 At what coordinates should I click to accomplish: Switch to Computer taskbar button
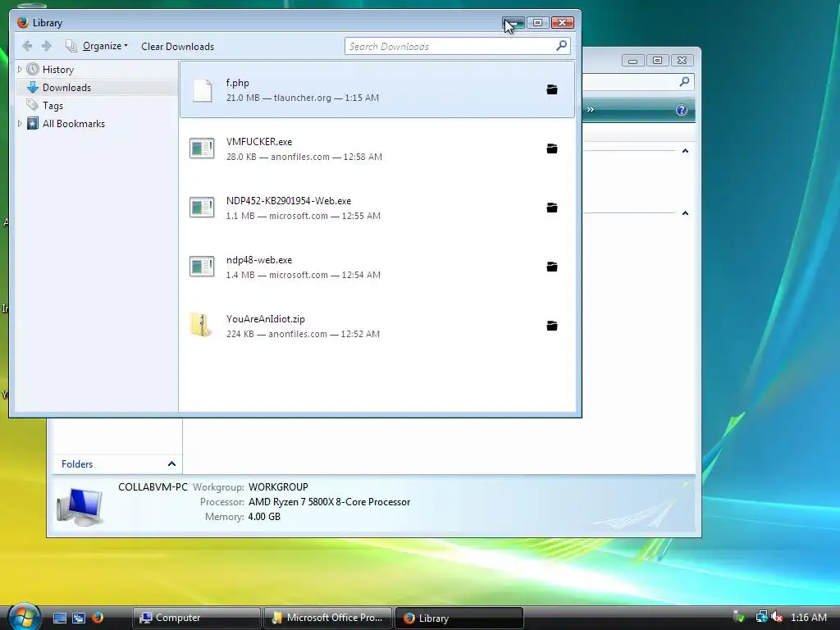tap(196, 618)
